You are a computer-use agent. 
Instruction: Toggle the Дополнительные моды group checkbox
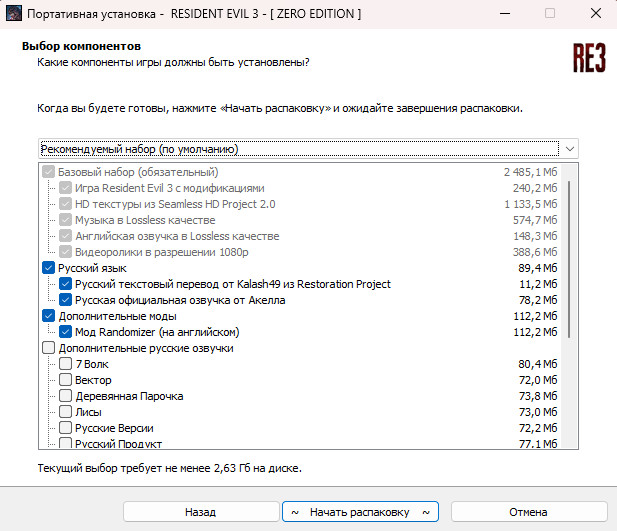pyautogui.click(x=48, y=316)
